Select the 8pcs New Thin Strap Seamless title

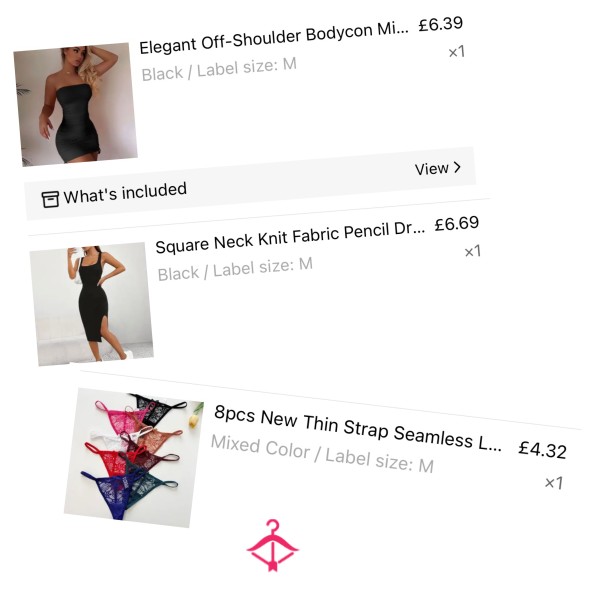[x=358, y=429]
